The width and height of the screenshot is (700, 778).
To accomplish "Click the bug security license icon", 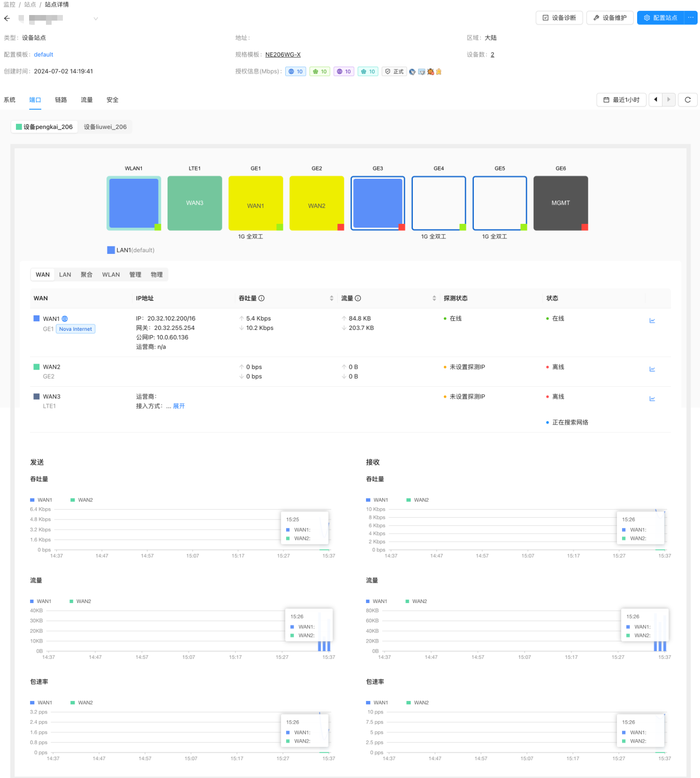I will 430,72.
